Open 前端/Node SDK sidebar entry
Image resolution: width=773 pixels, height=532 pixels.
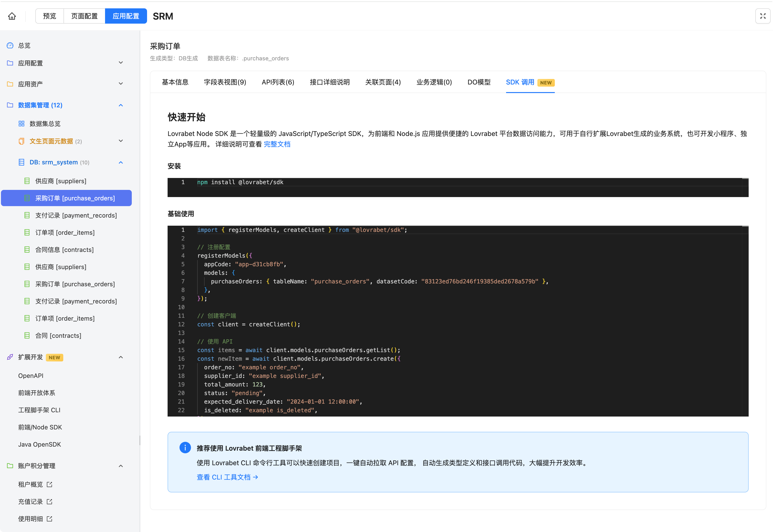(40, 427)
